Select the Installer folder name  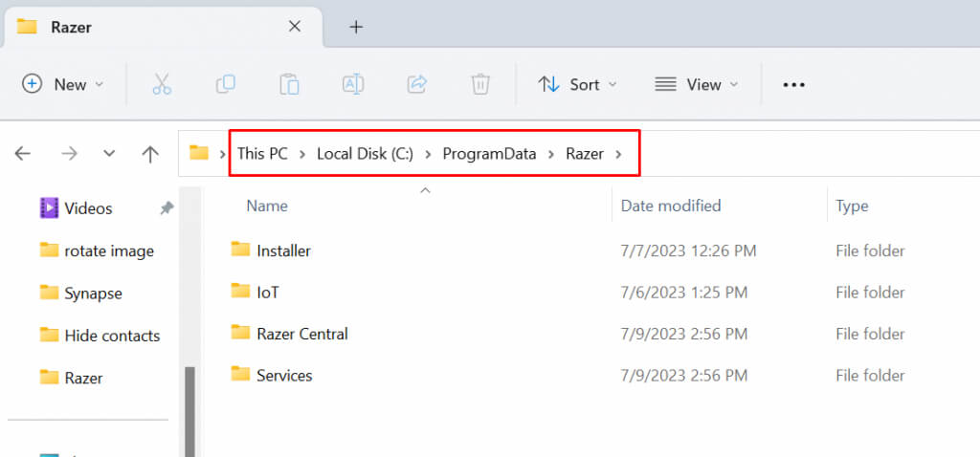point(283,251)
